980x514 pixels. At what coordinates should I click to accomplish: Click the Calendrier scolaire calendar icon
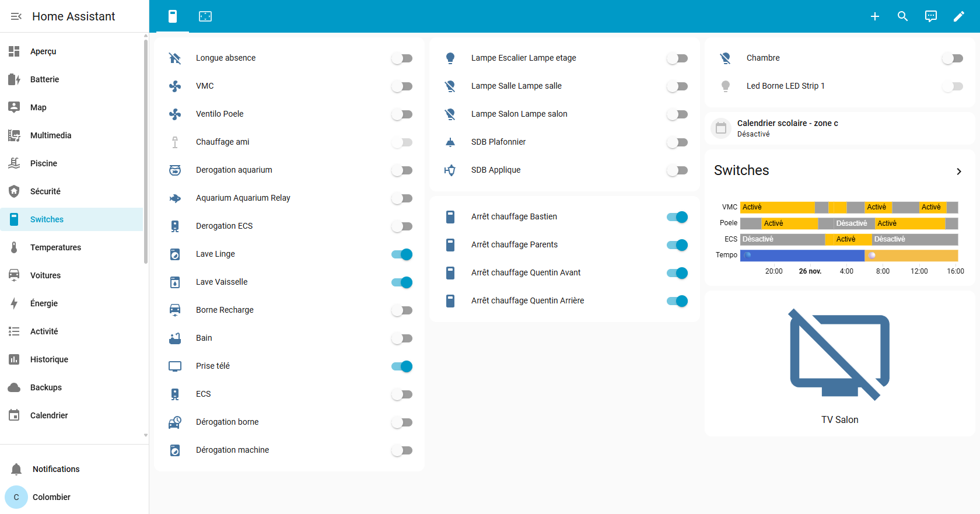tap(721, 128)
